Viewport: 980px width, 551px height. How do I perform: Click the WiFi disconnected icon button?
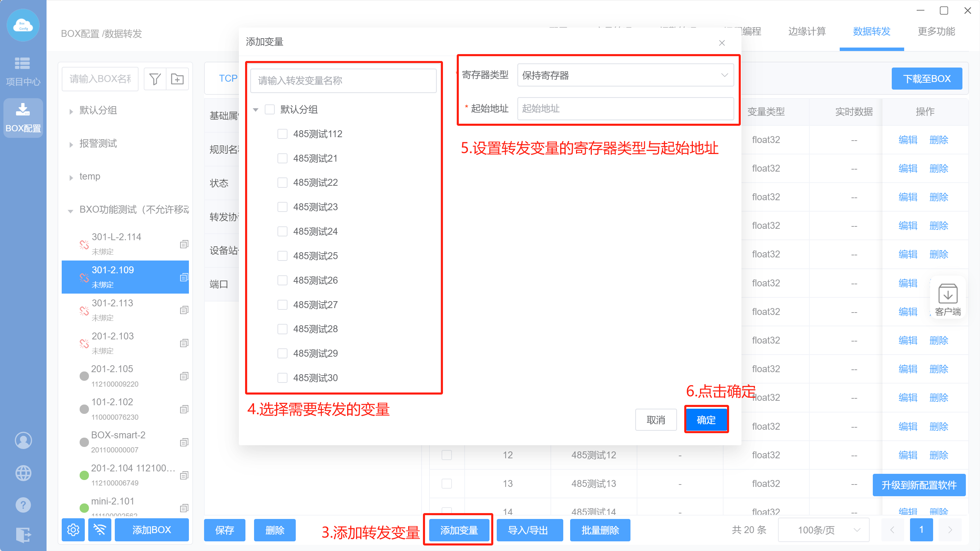tap(100, 530)
